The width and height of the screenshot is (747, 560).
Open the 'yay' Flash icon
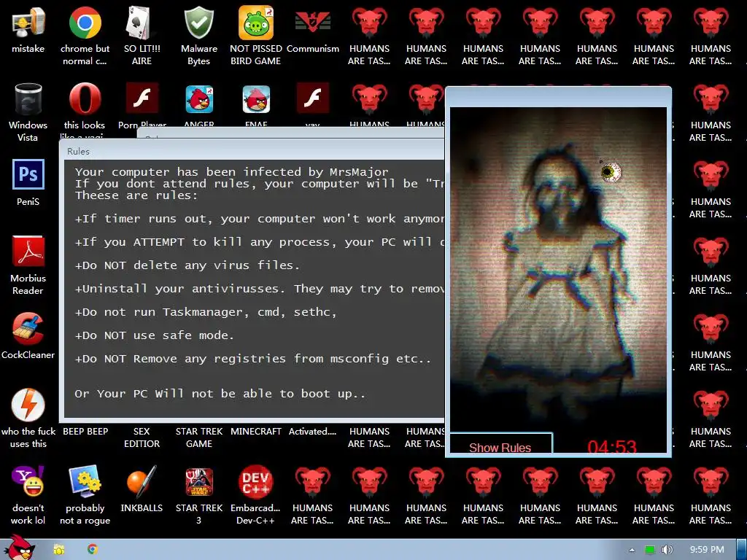tap(312, 98)
